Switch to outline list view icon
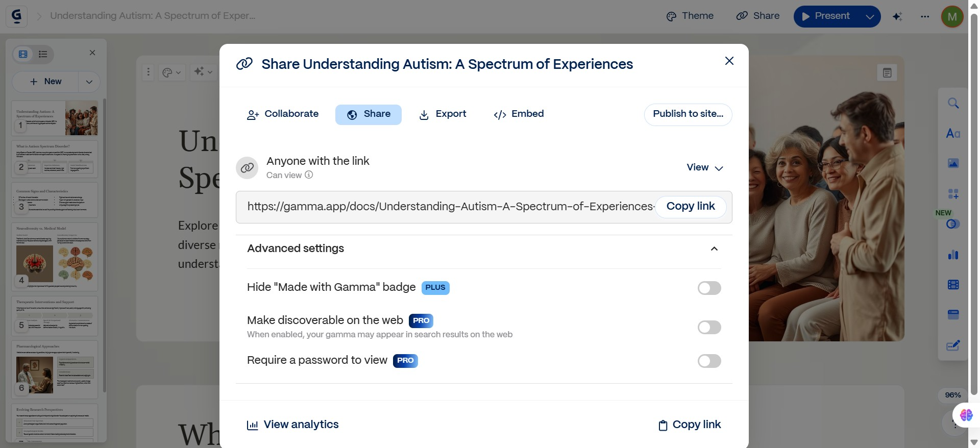The image size is (980, 448). click(43, 54)
